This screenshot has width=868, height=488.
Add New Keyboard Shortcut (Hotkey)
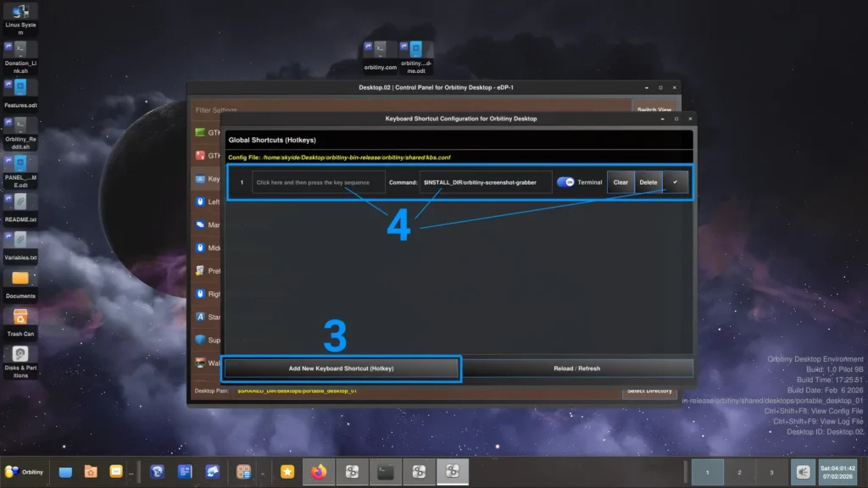click(342, 369)
